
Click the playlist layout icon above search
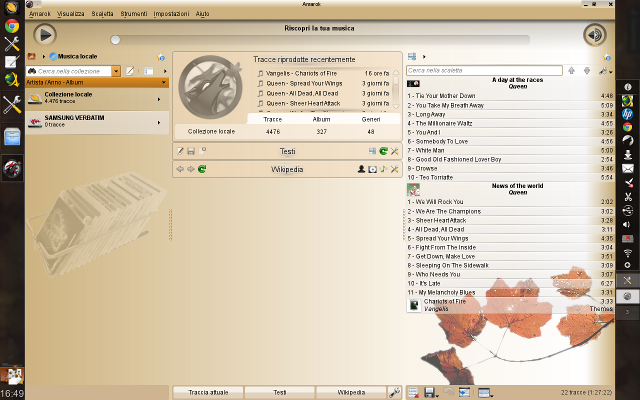(412, 56)
